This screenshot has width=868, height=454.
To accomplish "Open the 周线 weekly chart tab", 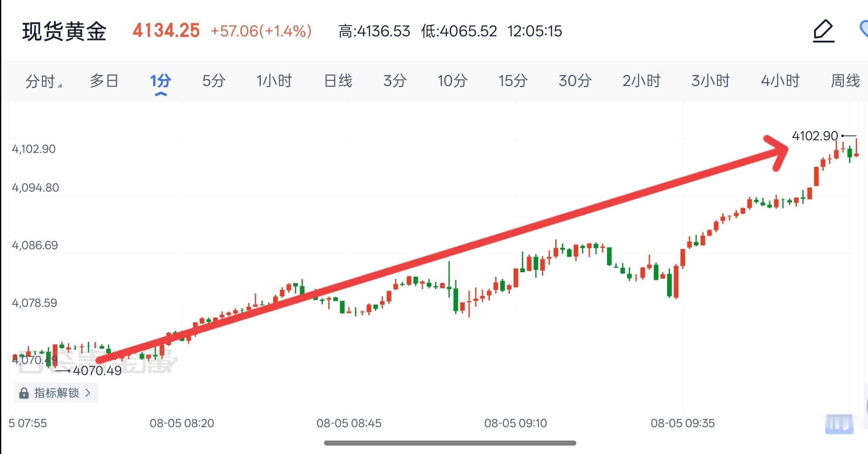I will click(x=845, y=80).
